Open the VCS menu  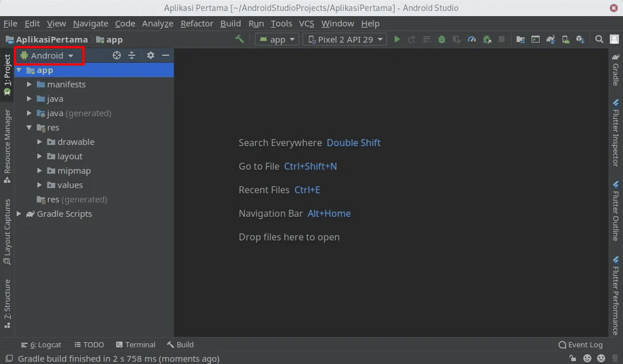click(307, 24)
